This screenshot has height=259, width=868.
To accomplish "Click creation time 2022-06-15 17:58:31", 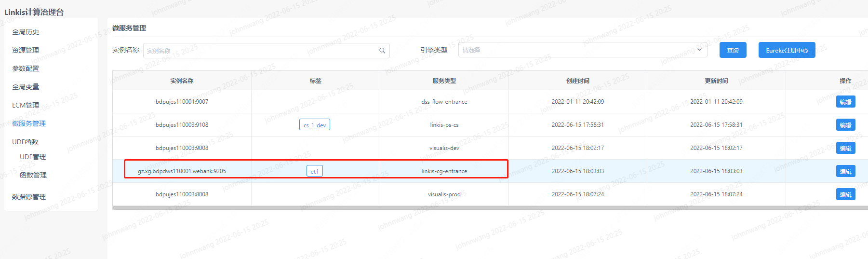I will click(x=578, y=125).
